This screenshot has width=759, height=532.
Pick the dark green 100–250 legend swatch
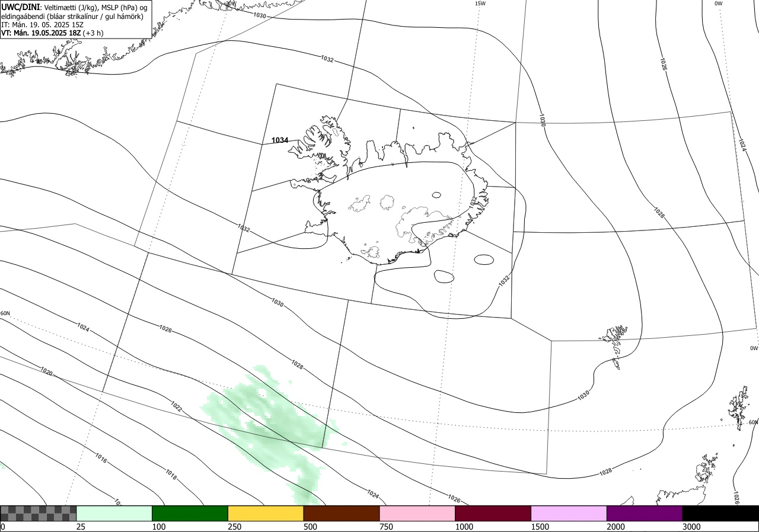point(190,513)
